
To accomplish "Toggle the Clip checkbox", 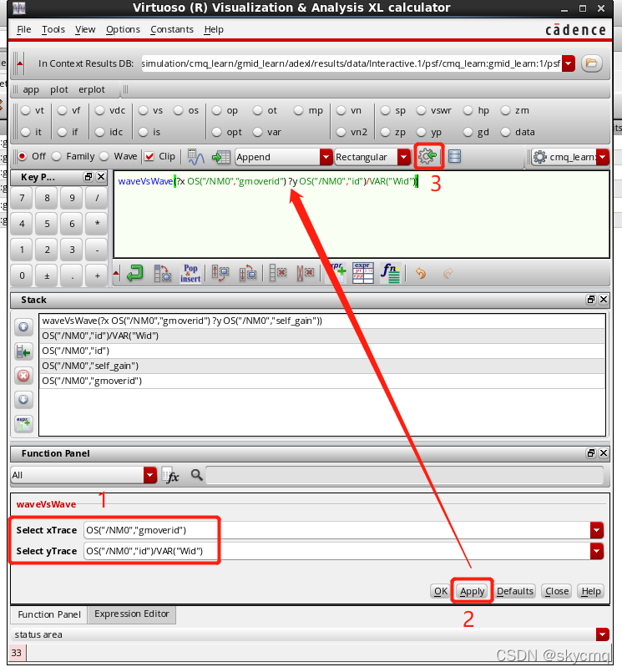I will click(x=149, y=156).
